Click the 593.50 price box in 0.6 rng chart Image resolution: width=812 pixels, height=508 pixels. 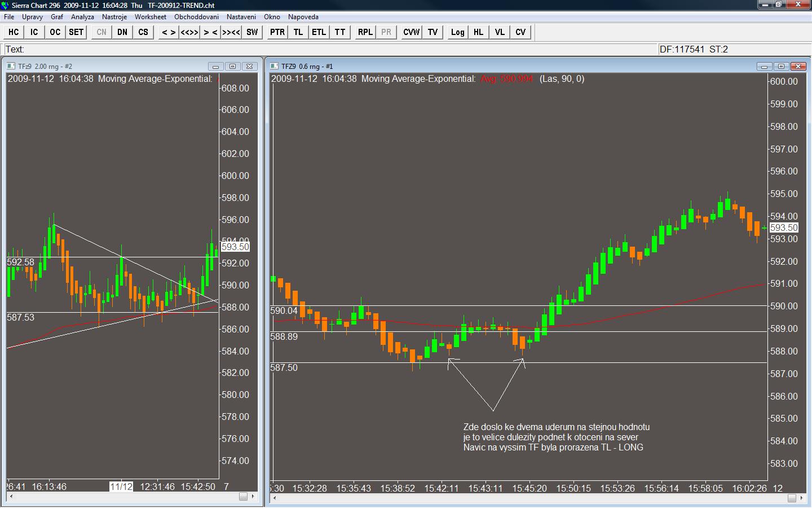click(x=784, y=227)
